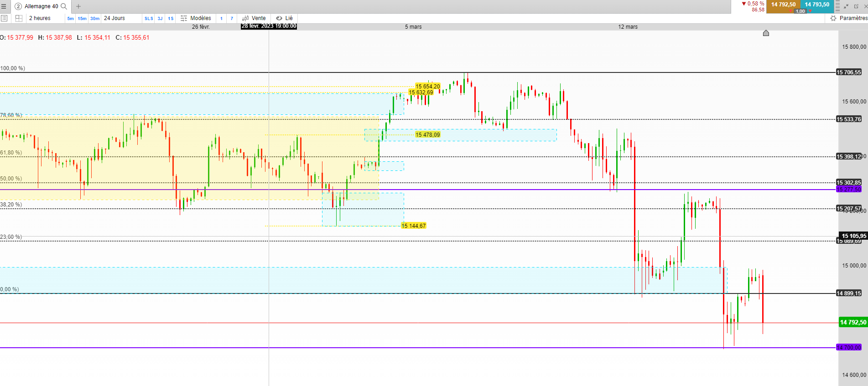The height and width of the screenshot is (386, 868).
Task: Click the 15 398,12 Fibonacci axis label
Action: tap(849, 157)
